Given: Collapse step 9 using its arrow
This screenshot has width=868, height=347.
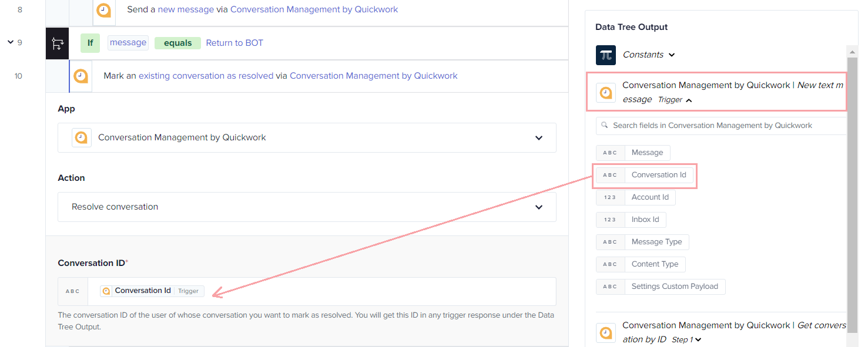Looking at the screenshot, I should (x=10, y=42).
